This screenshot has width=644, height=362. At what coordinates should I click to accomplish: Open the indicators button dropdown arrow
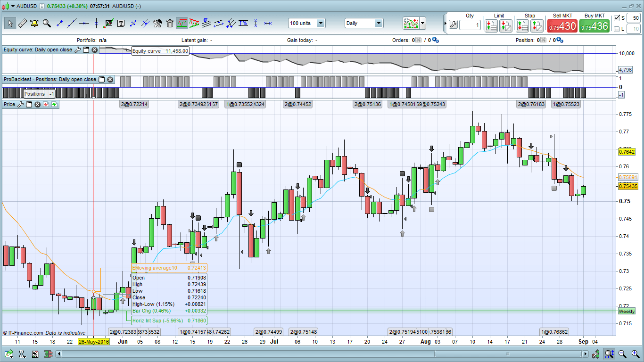click(423, 23)
